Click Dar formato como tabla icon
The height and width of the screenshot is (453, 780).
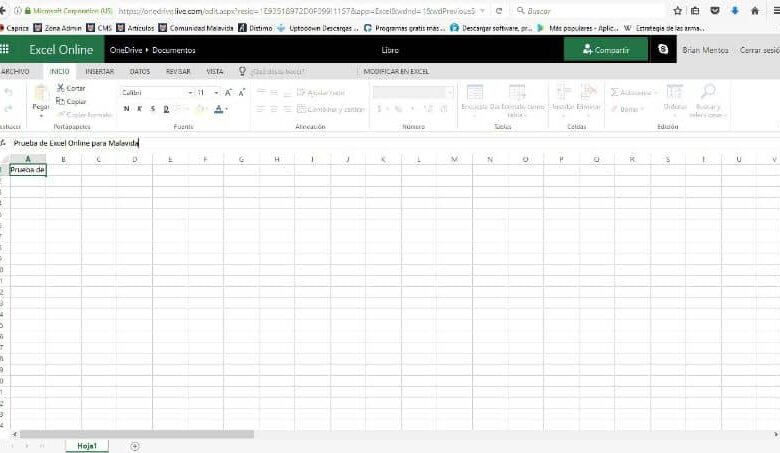517,92
